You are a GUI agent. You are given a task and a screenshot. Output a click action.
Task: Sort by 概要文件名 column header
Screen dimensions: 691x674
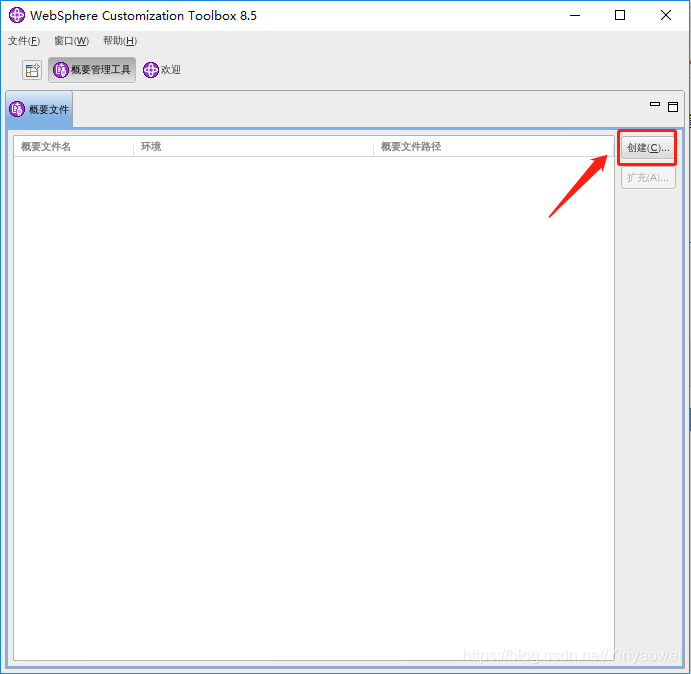74,146
